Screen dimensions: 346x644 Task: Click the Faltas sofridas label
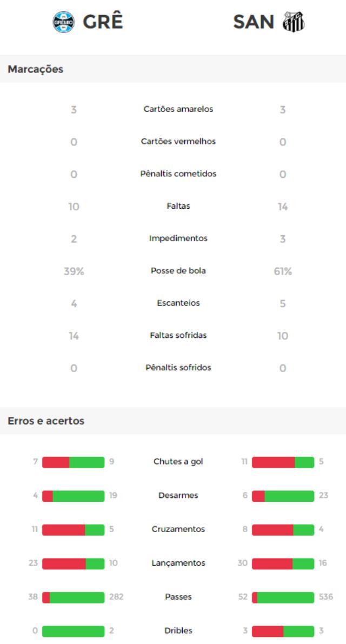178,335
